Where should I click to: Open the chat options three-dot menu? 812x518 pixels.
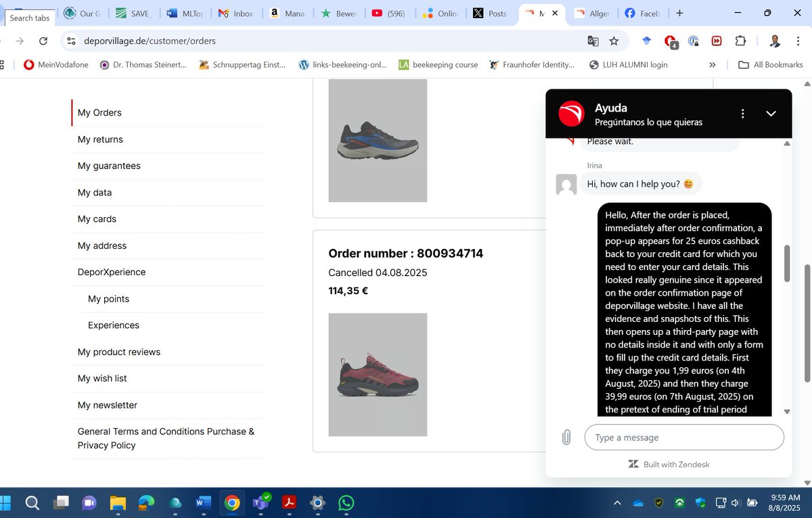pos(743,114)
